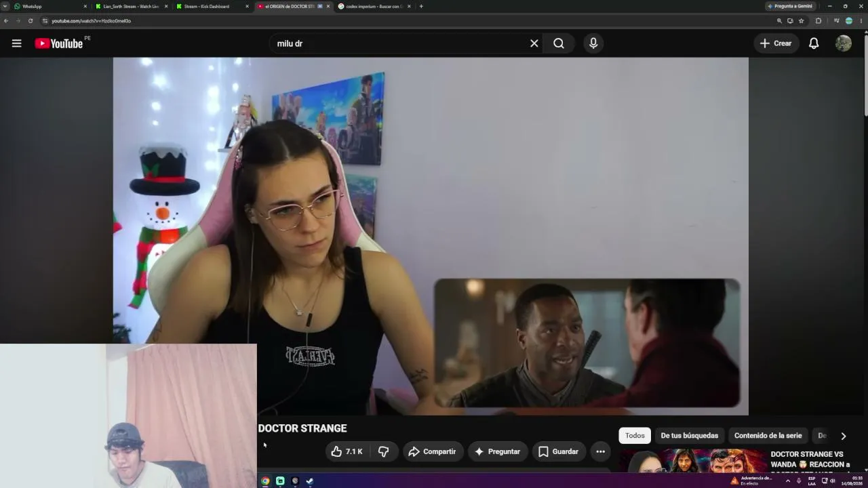Expand the system tray hidden icons
Image resolution: width=868 pixels, height=488 pixels.
tap(788, 481)
